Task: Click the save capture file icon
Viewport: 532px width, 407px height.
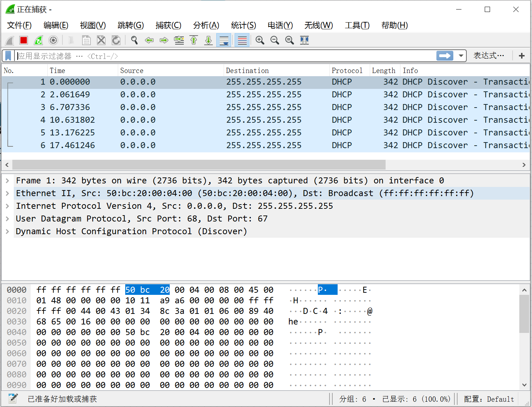Action: coord(86,41)
